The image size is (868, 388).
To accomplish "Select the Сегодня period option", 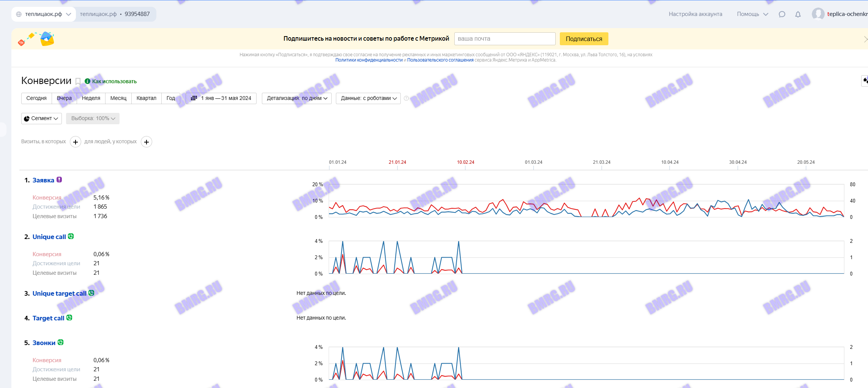I will 36,98.
